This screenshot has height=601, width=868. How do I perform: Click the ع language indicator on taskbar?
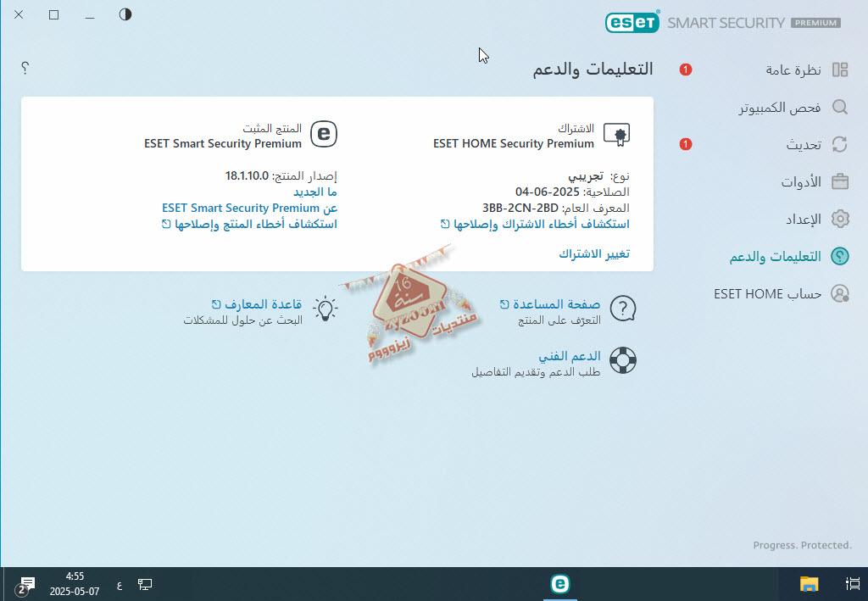119,585
